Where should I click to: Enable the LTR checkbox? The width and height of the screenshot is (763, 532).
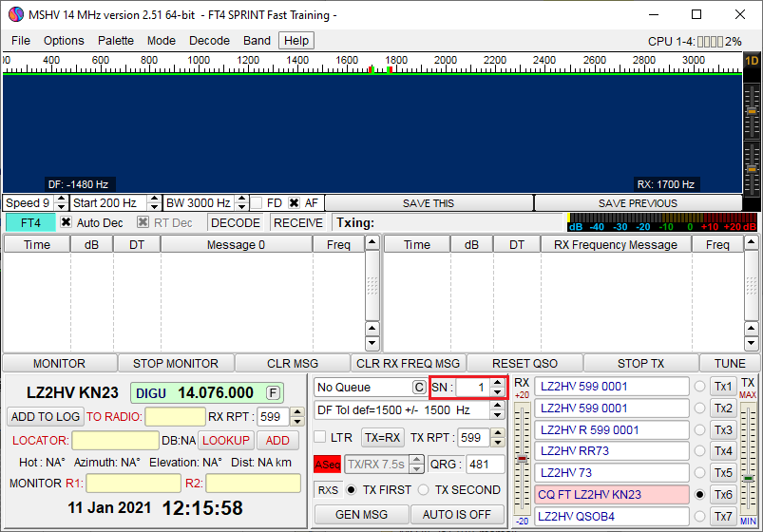click(x=320, y=437)
